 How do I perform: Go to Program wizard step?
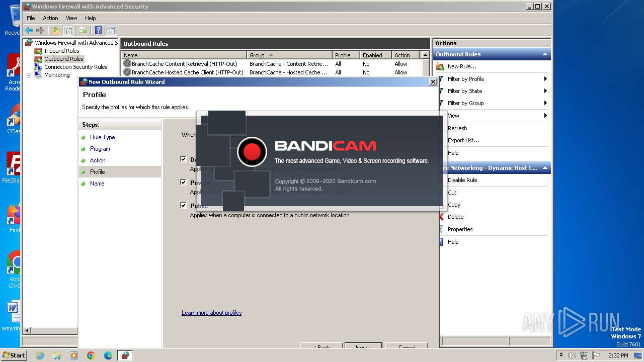point(100,149)
